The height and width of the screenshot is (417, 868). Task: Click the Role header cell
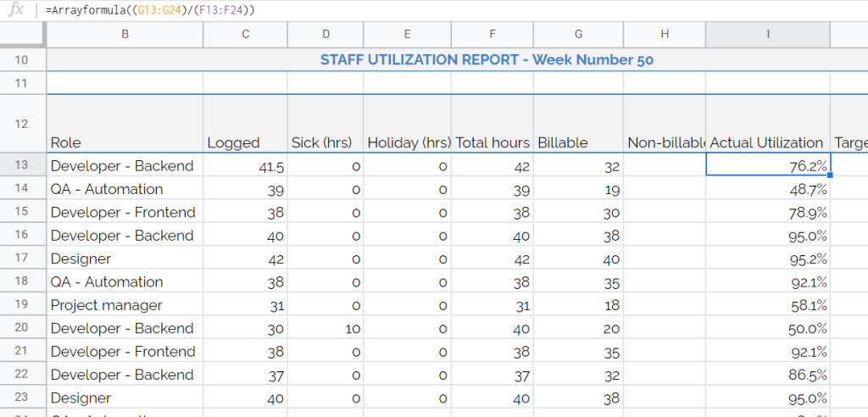pos(125,124)
